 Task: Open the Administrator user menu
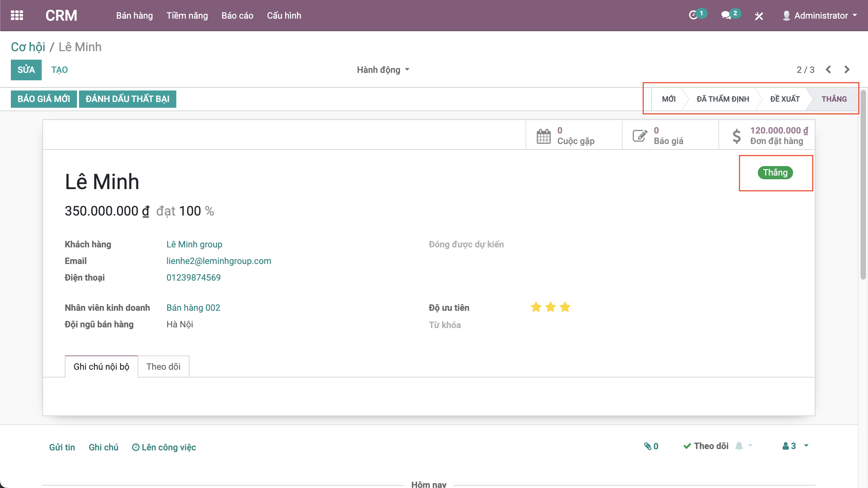pyautogui.click(x=821, y=16)
